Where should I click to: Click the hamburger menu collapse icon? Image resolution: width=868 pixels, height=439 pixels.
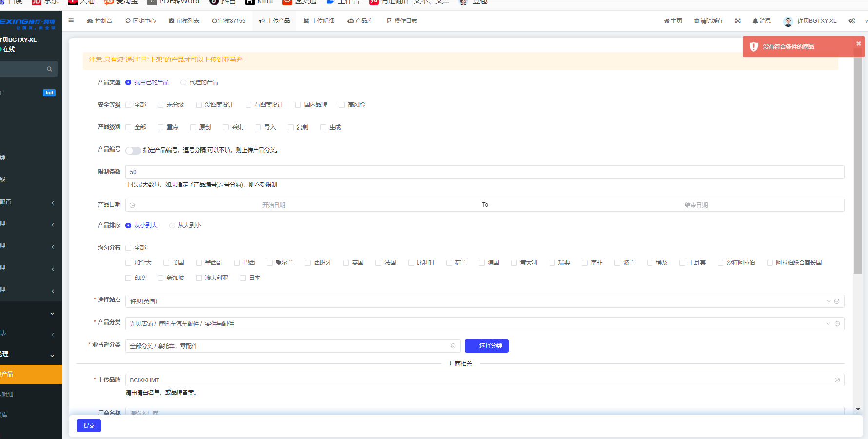point(71,20)
